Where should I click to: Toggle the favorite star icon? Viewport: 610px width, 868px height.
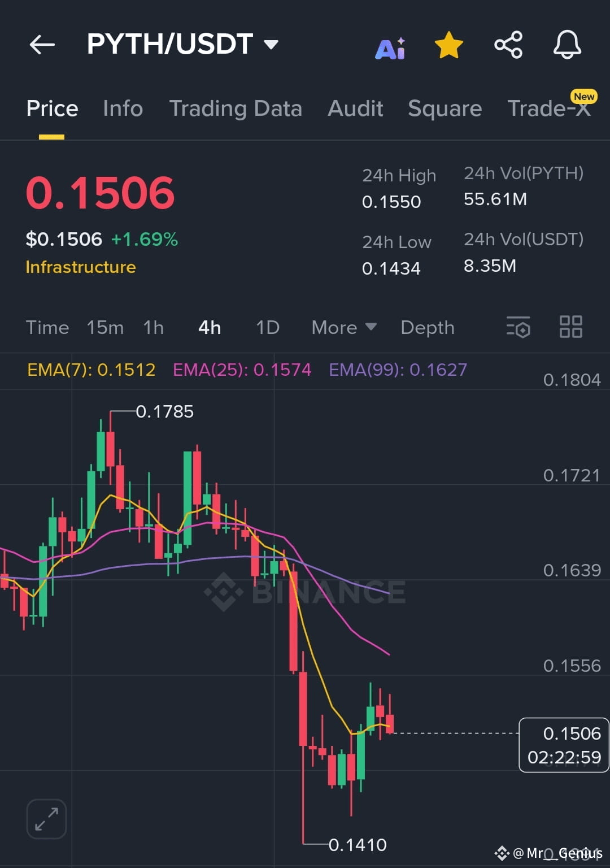click(449, 45)
